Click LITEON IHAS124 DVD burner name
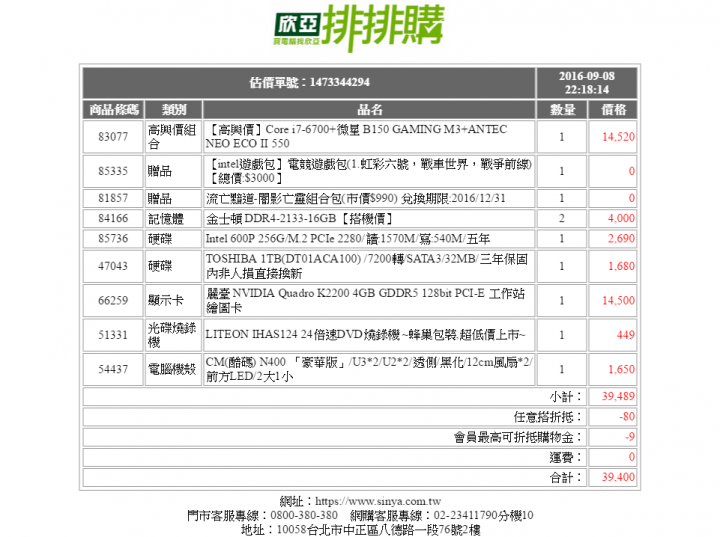Screen dimensions: 720x537 point(366,335)
